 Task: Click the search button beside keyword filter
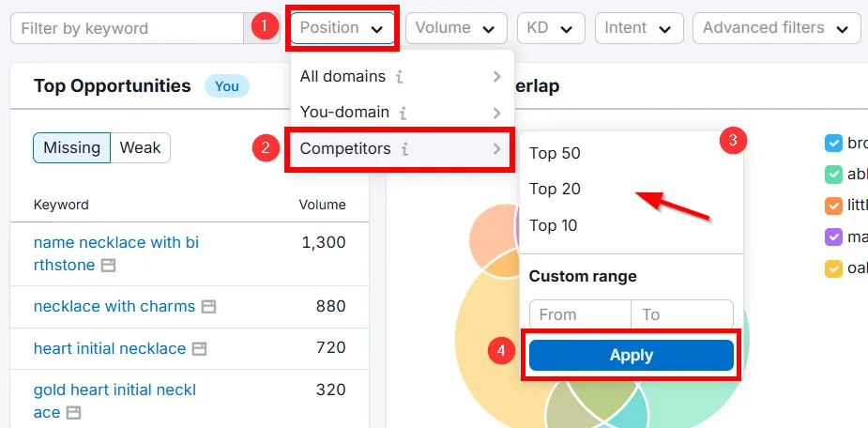(x=262, y=28)
